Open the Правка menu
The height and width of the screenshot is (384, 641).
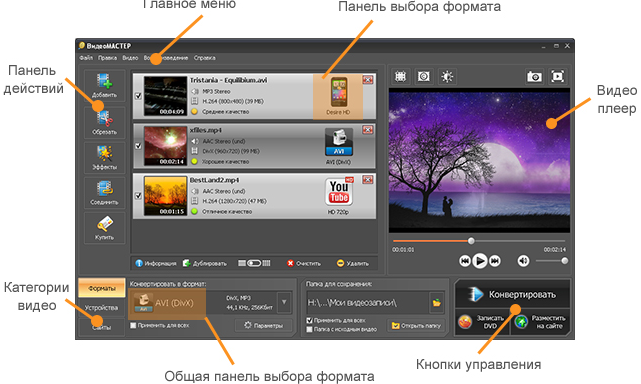pyautogui.click(x=108, y=58)
